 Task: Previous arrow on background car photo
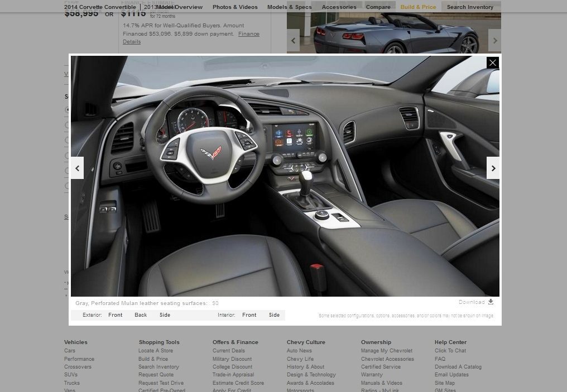(x=293, y=41)
